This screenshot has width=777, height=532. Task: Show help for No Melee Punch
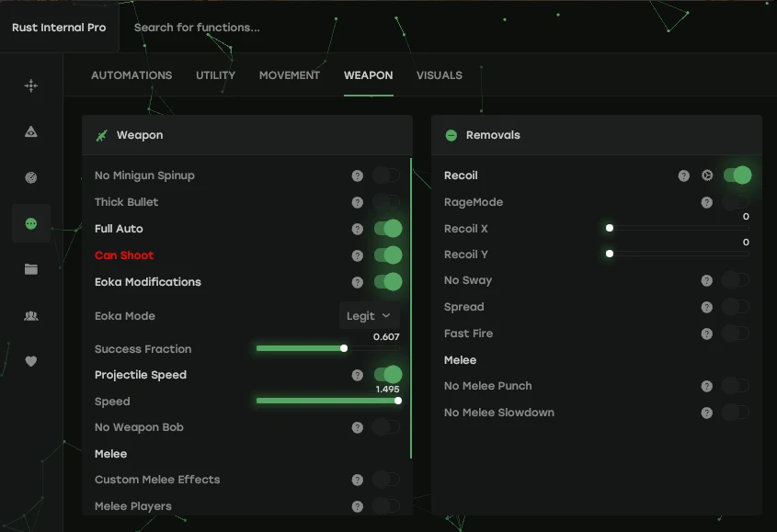(x=706, y=387)
